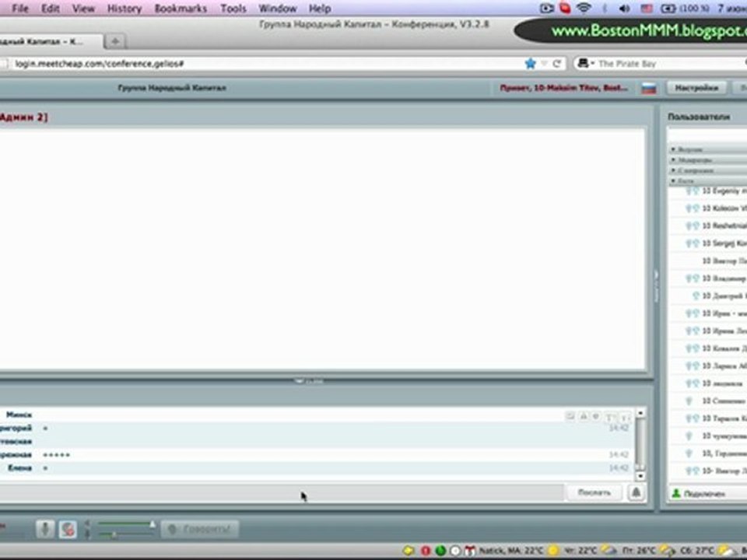Click the red alert icon in the status bar

click(425, 551)
